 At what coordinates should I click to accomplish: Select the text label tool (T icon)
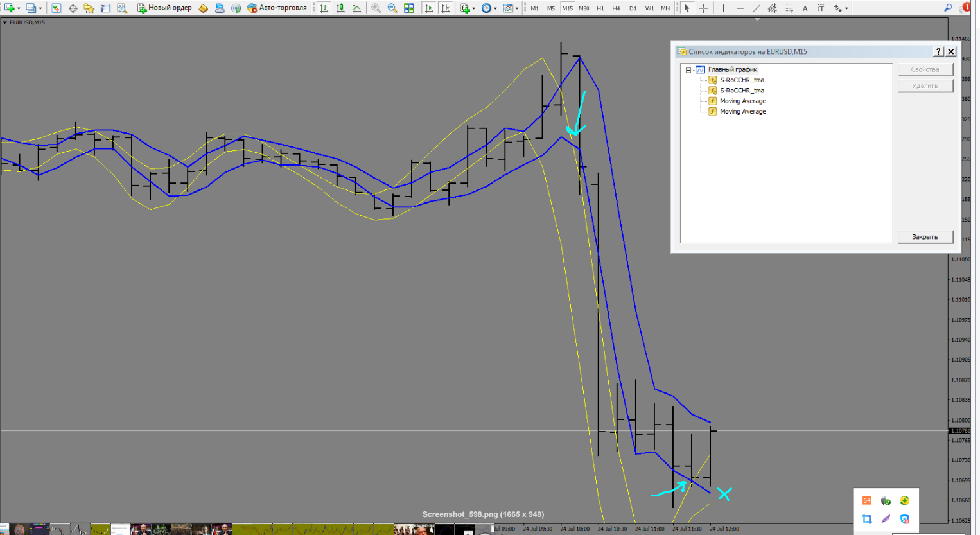pyautogui.click(x=821, y=8)
